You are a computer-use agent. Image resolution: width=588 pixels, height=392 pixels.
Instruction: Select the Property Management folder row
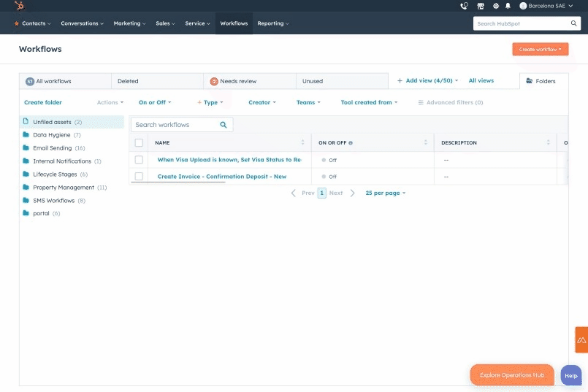tap(72, 188)
